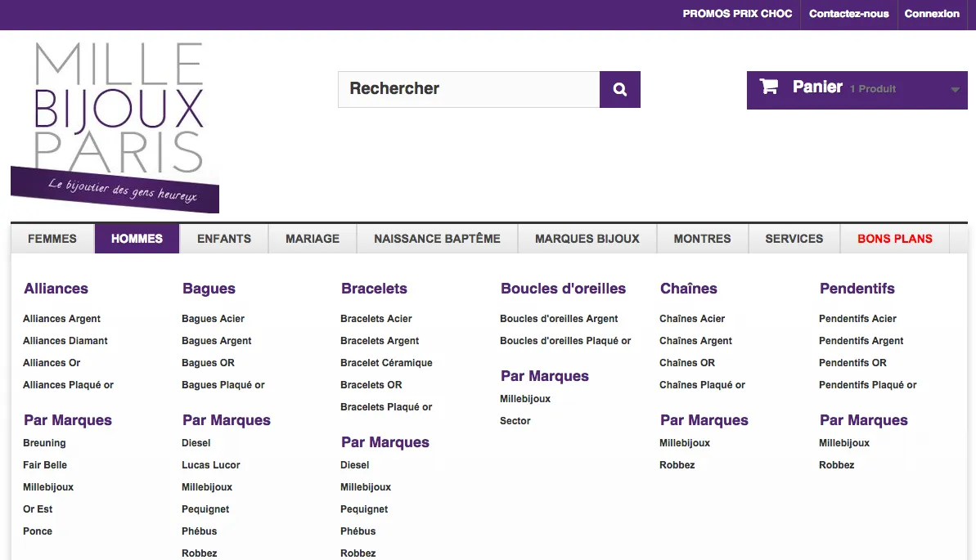Choose Bagues Argent
The image size is (976, 560).
pos(217,341)
